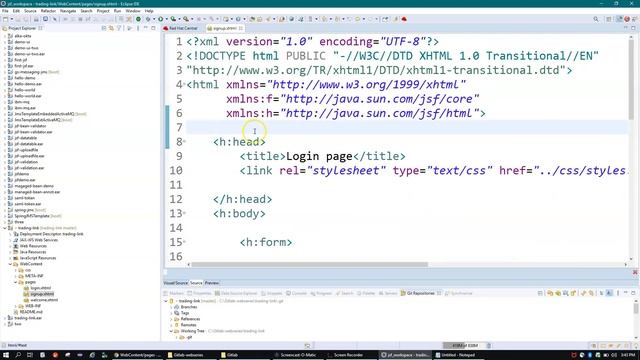Viewport: 640px width, 360px height.
Task: Open the Window menu
Action: 133,11
